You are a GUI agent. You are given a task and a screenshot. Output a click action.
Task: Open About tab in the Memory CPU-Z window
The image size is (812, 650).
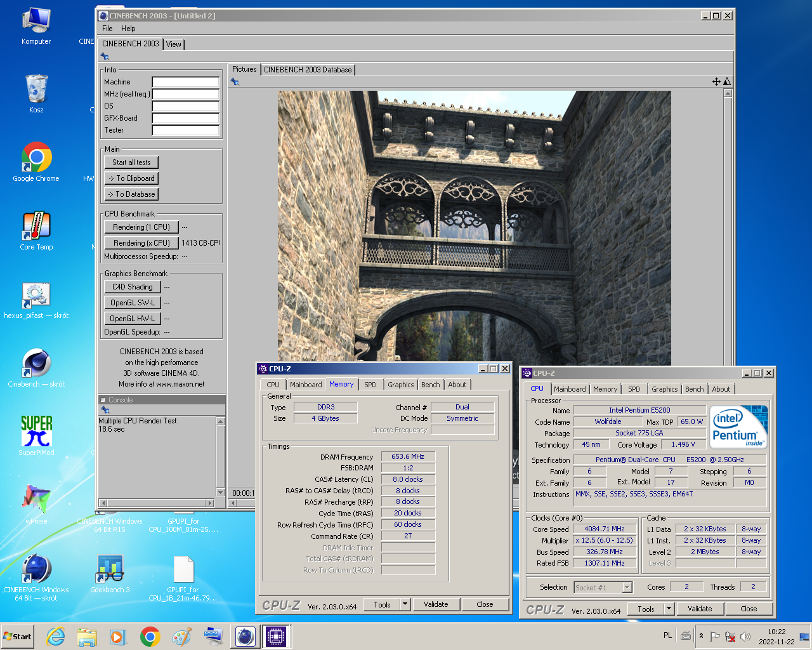[x=457, y=385]
